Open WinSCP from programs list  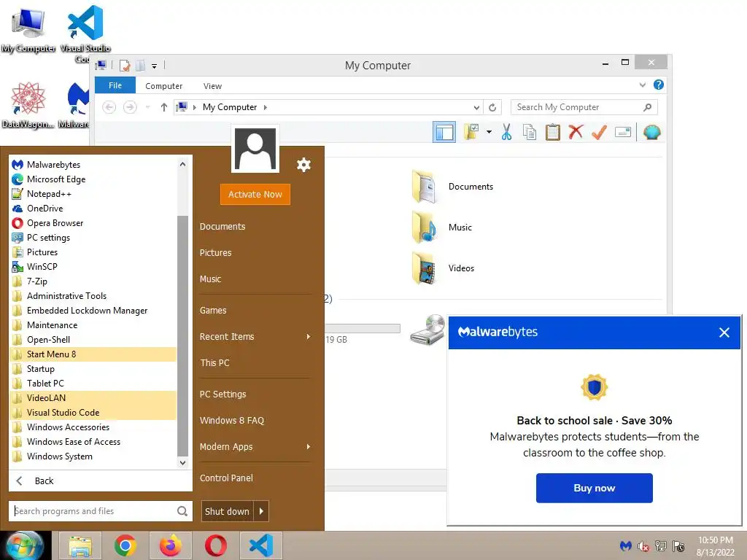coord(93,267)
